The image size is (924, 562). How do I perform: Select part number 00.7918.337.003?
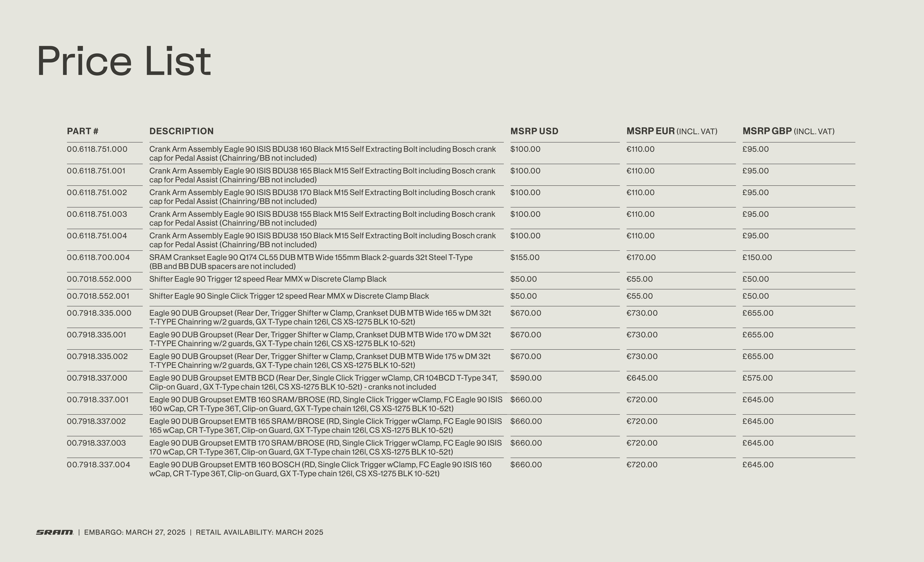click(x=96, y=443)
